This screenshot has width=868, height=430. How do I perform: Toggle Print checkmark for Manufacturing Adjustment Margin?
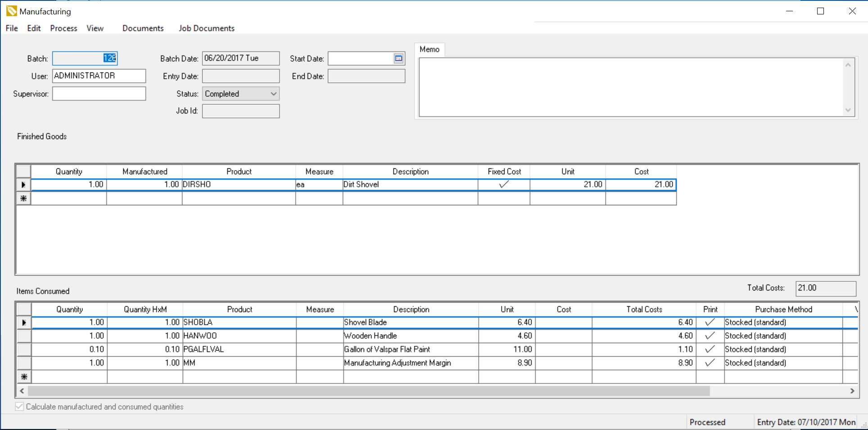710,363
